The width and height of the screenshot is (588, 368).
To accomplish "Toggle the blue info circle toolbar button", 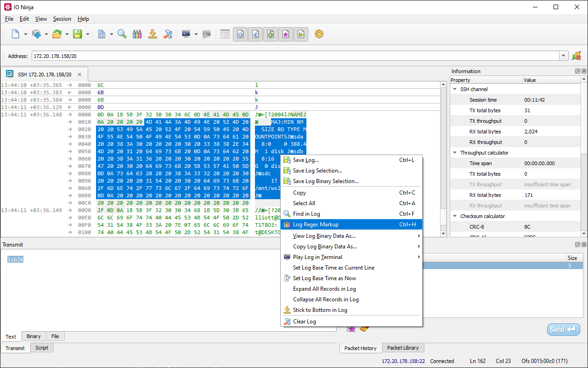I will pos(240,34).
